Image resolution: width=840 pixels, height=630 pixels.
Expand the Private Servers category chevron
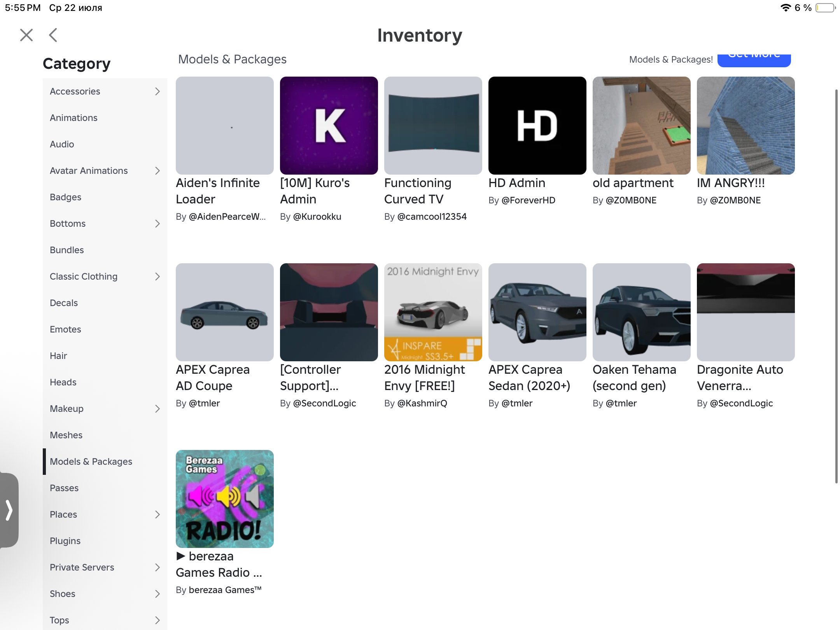[x=157, y=567]
